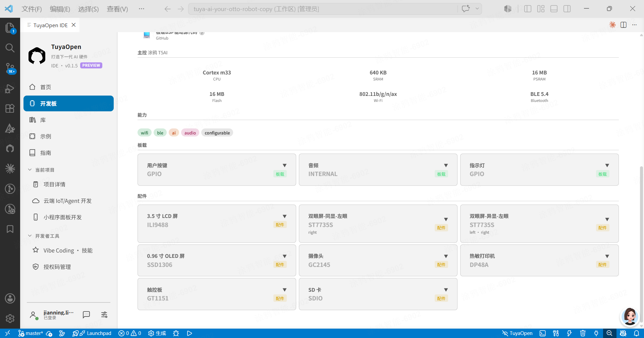Open 示例 in the TuyaOpen sidebar
The width and height of the screenshot is (644, 338).
[68, 136]
